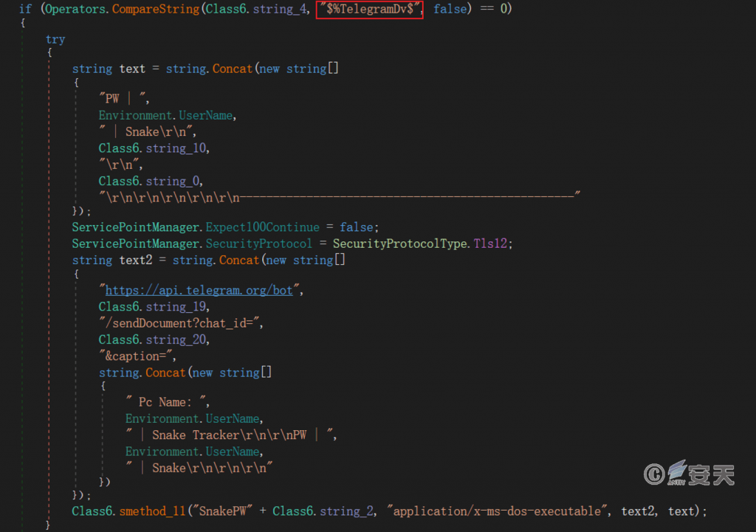
Task: Select the Operators.CompareString call
Action: pyautogui.click(x=123, y=9)
